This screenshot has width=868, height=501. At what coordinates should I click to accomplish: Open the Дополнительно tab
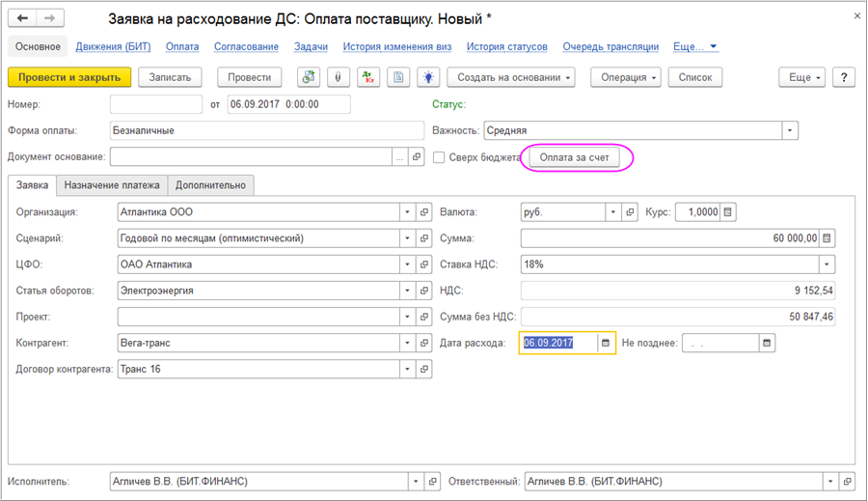210,184
